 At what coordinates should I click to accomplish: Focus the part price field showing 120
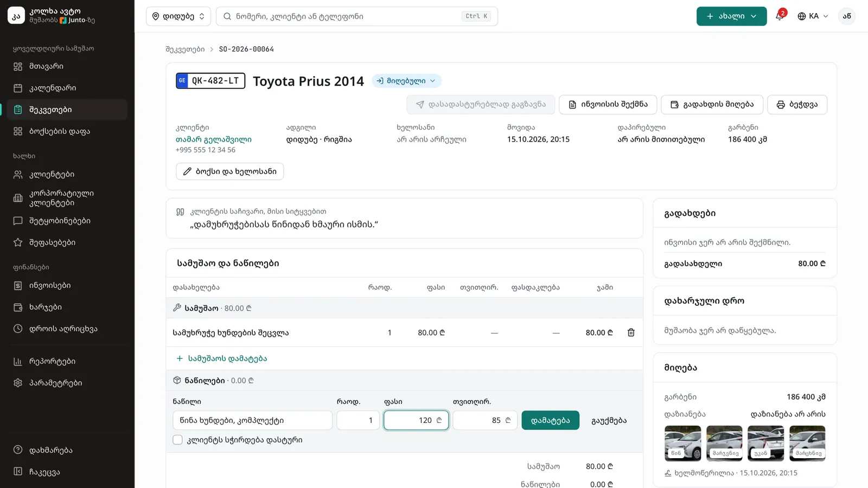416,420
